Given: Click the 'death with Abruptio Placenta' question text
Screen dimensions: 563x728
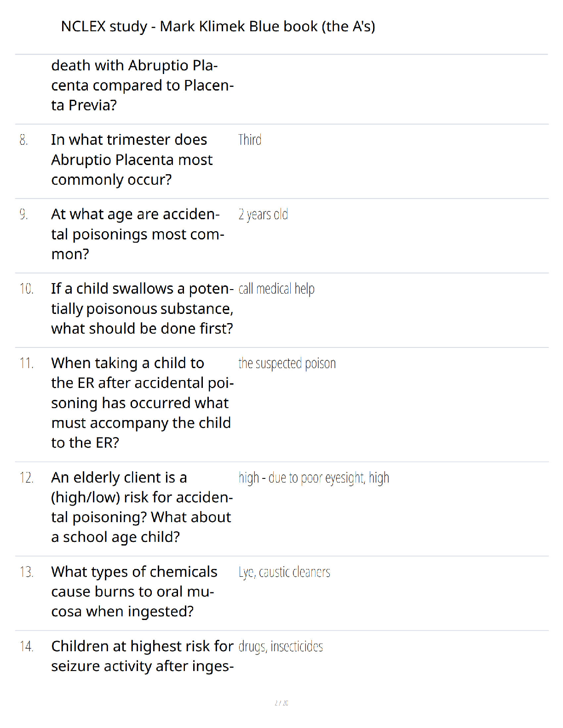Looking at the screenshot, I should (x=143, y=85).
